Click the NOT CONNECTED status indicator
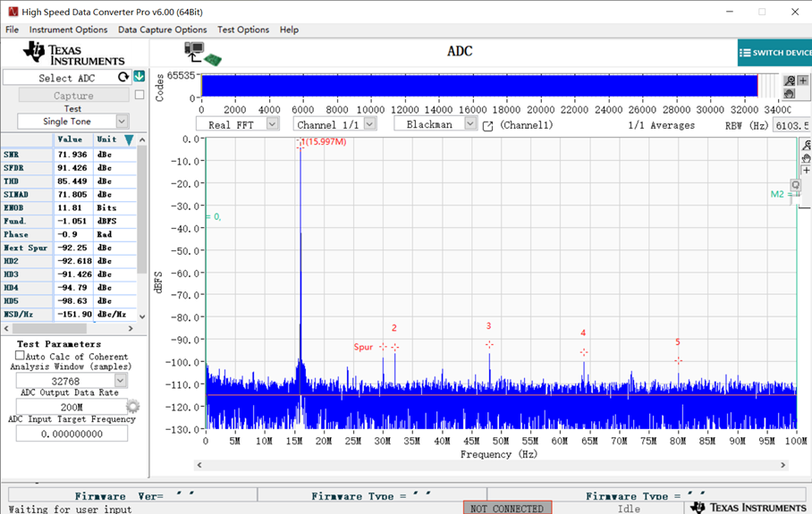 click(507, 508)
